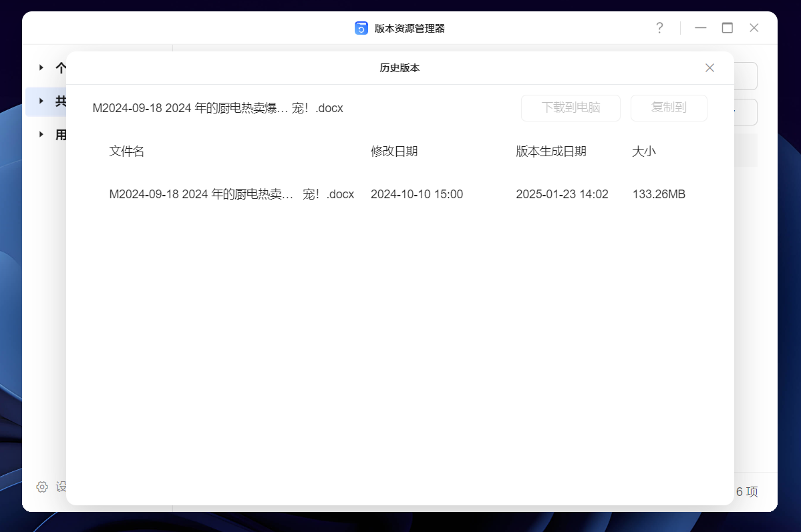Expand the highlighted 共 tree node arrow
Screen dimensions: 801x532
click(x=41, y=101)
